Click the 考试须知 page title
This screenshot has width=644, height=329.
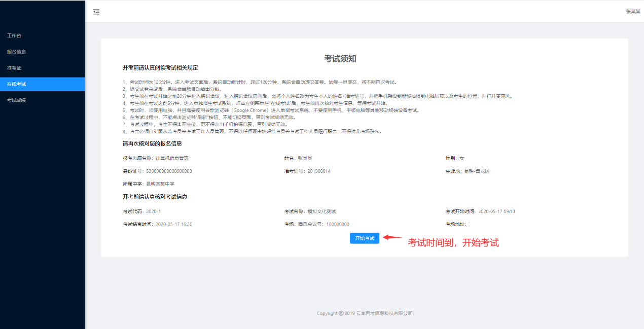click(340, 58)
